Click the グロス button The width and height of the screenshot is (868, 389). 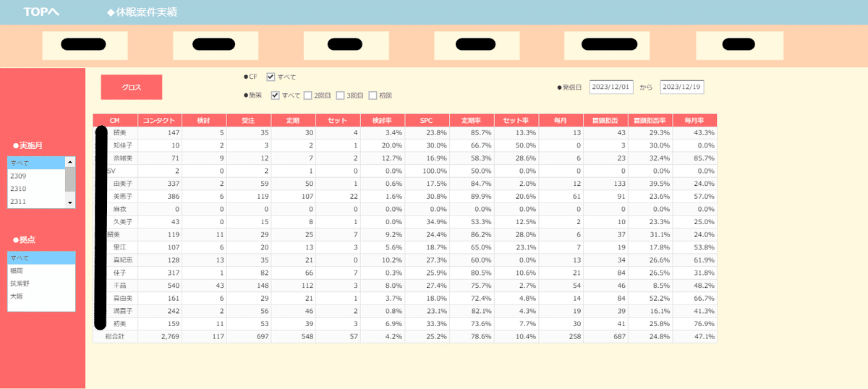tap(132, 87)
